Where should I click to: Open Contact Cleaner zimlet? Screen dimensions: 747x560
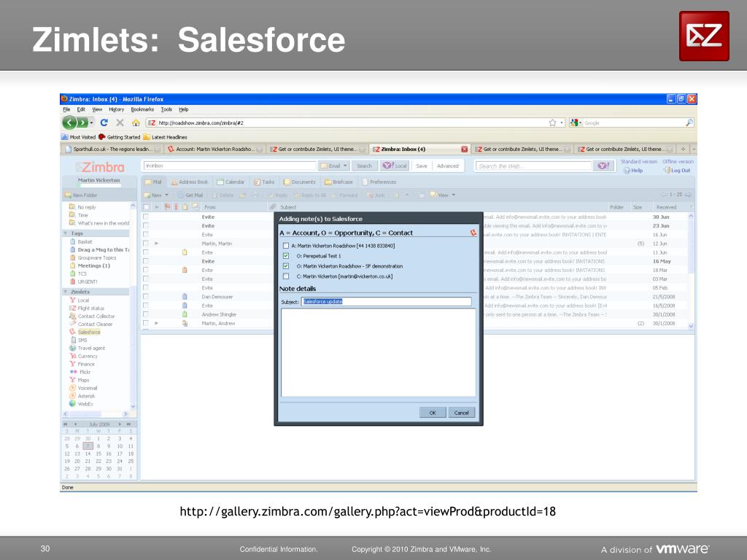coord(95,324)
